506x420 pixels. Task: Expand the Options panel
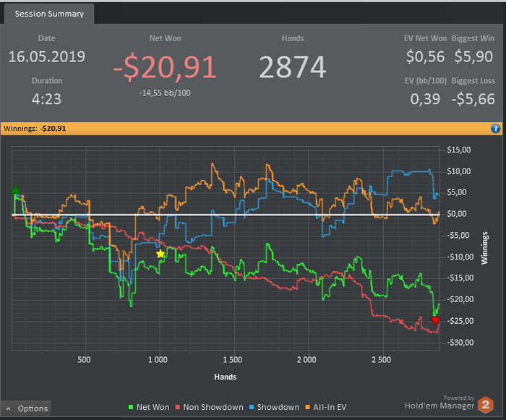(x=26, y=408)
